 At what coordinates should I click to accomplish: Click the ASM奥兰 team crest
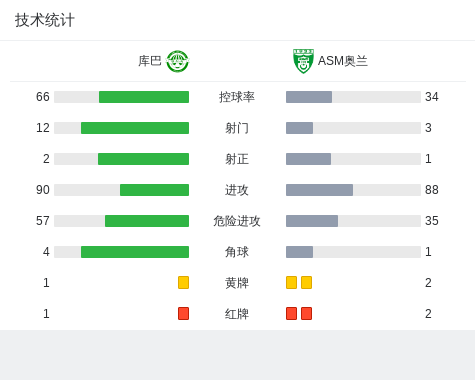click(x=303, y=61)
